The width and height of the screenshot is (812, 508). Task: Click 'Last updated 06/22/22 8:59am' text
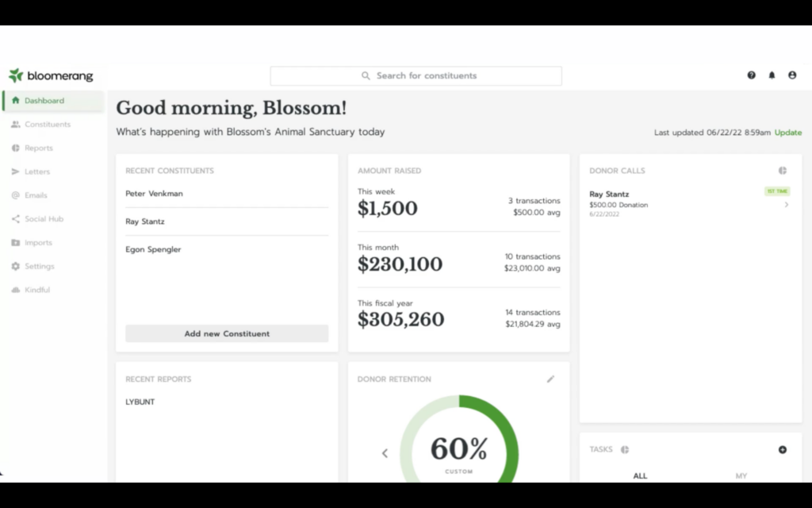712,133
